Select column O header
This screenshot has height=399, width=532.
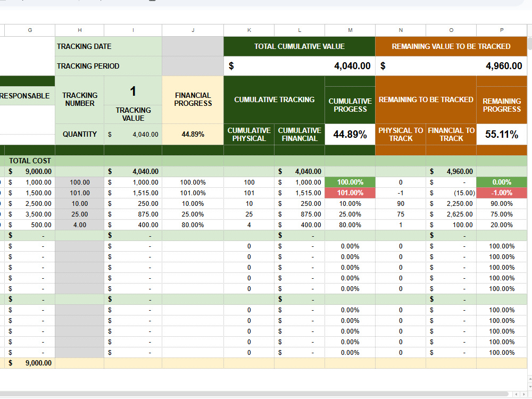point(451,30)
